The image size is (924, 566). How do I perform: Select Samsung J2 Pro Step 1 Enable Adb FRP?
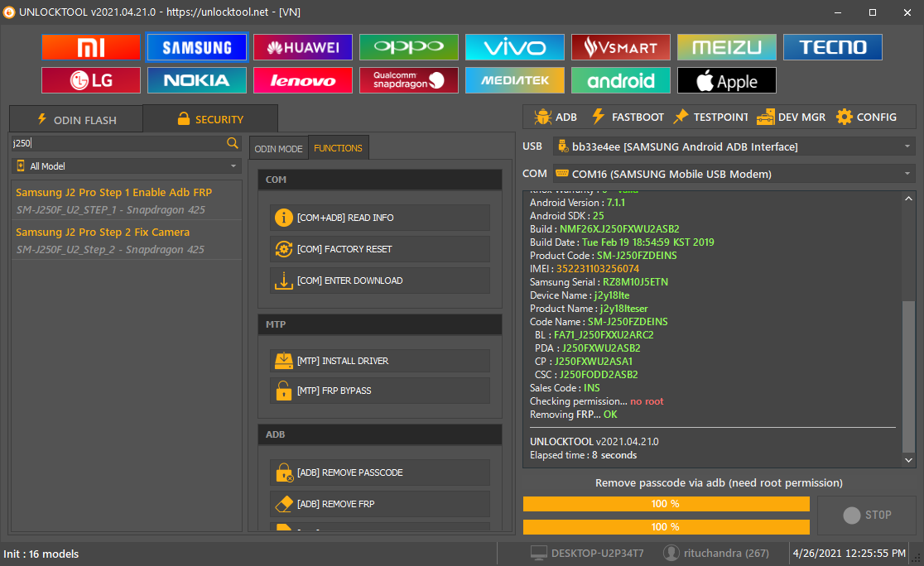[126, 200]
